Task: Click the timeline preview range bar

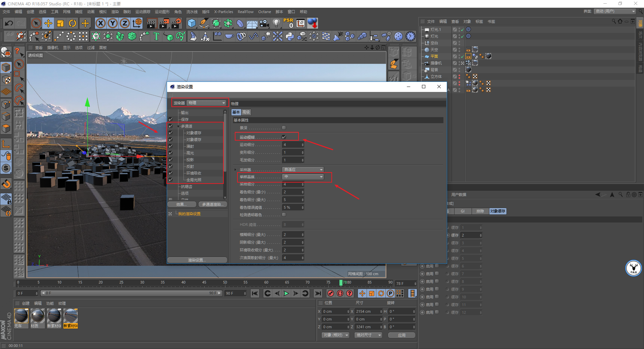Action: point(131,293)
